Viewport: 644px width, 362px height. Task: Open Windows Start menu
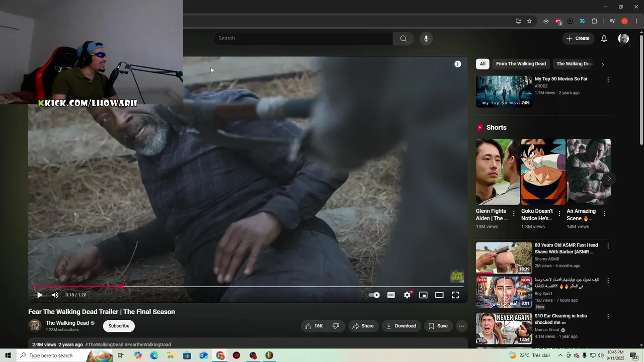coord(8,355)
